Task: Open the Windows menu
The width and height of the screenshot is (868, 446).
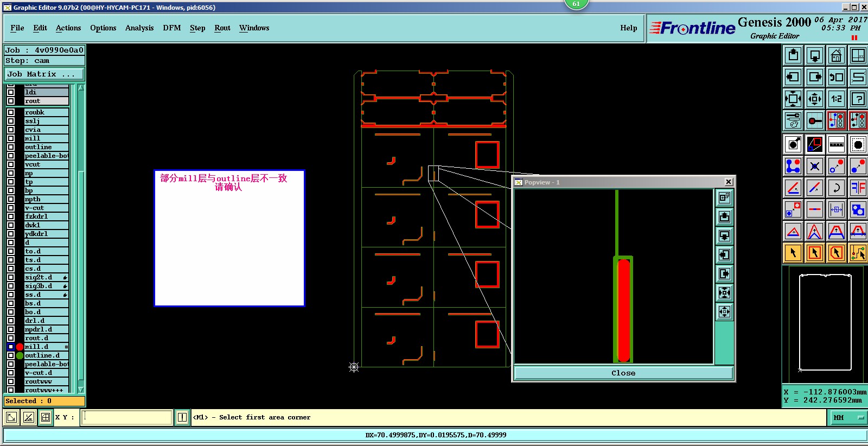Action: (254, 28)
